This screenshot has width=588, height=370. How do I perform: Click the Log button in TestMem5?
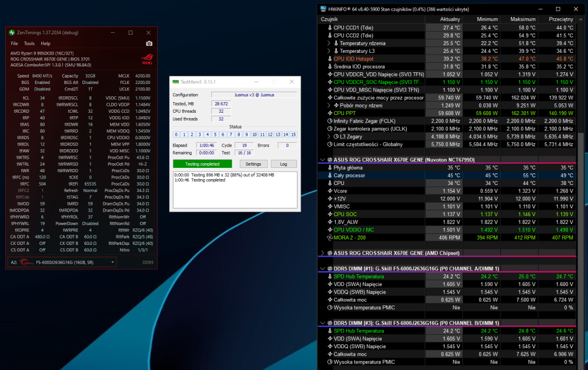point(283,164)
